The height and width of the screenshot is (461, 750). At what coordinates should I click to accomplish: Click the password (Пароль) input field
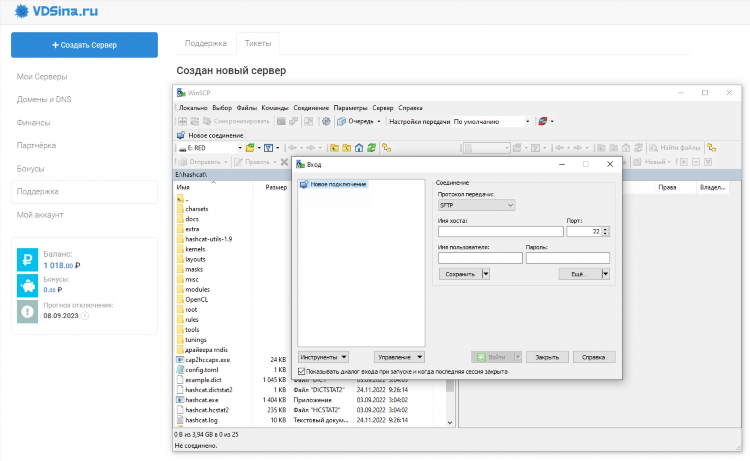point(568,258)
